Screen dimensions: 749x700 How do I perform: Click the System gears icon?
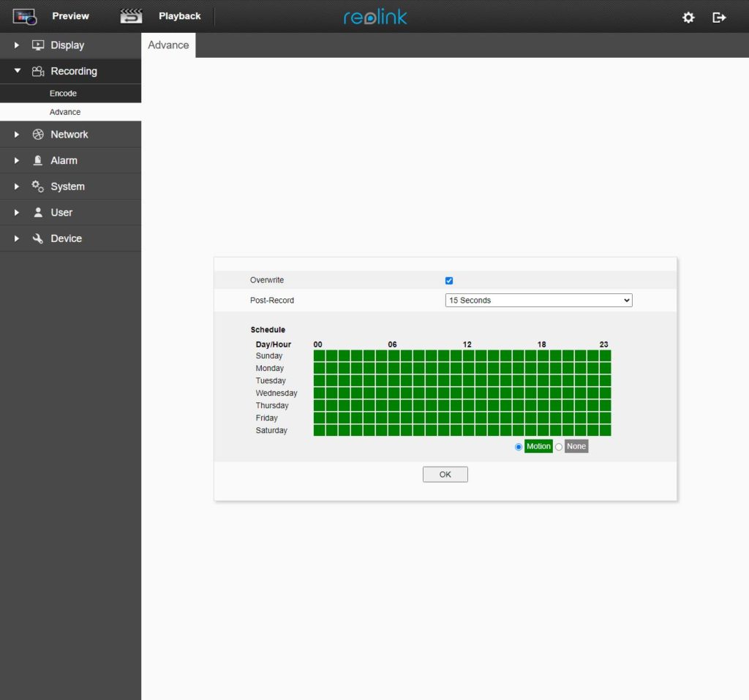point(38,187)
